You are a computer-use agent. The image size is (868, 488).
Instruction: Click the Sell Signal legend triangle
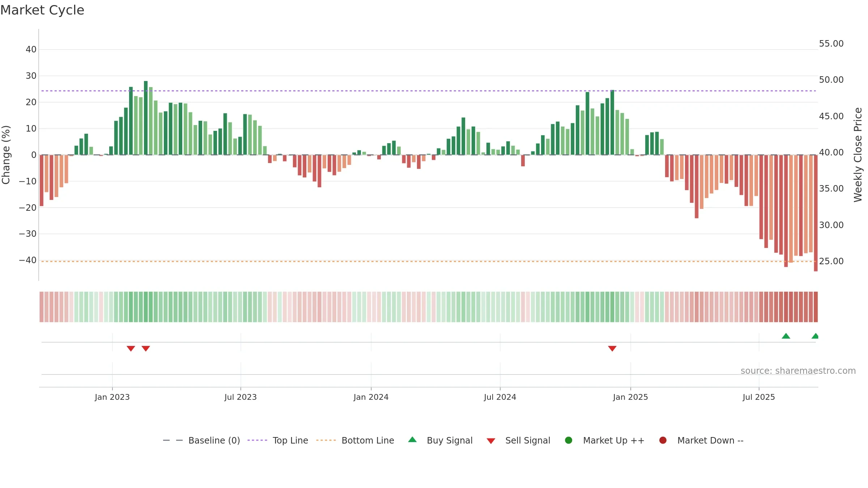[491, 441]
